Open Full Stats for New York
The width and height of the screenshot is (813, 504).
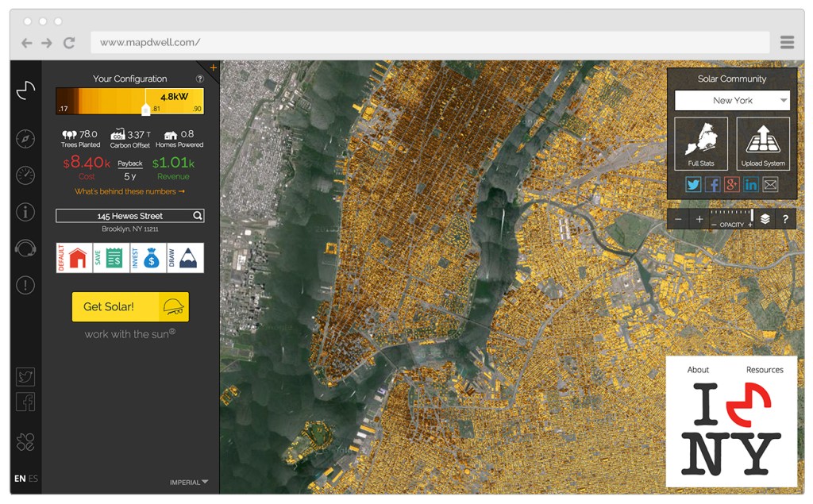pyautogui.click(x=700, y=144)
